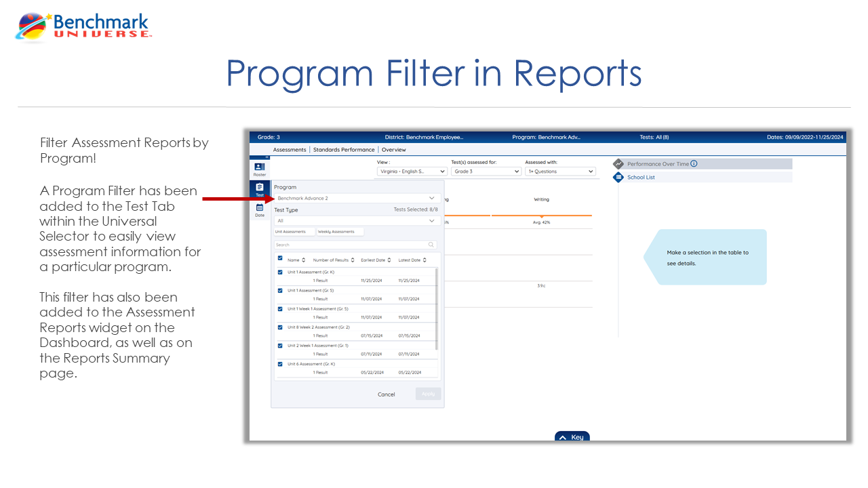Open the Roster selector icon
This screenshot has height=488, width=868.
[260, 167]
